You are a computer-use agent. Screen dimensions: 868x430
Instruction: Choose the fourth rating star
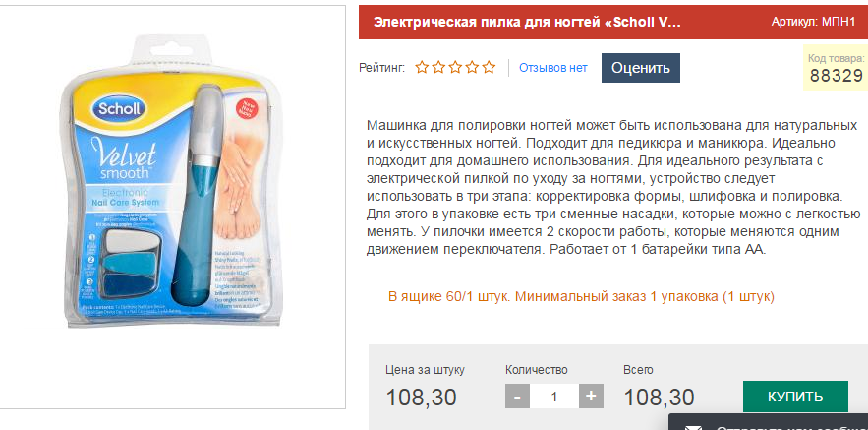click(x=472, y=68)
